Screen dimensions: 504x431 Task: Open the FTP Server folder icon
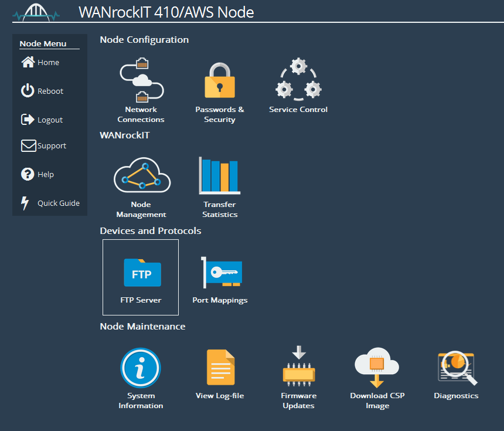coord(142,272)
